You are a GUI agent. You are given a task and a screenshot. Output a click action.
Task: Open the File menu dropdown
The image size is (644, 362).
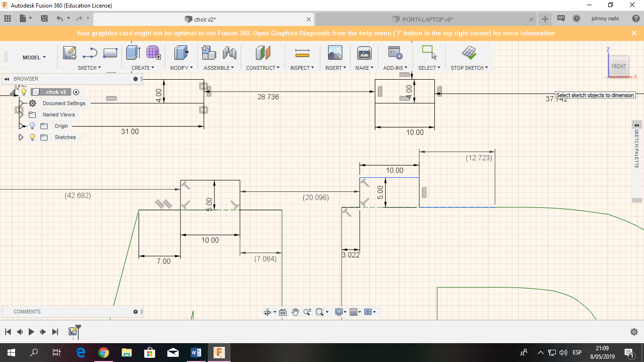click(x=25, y=18)
